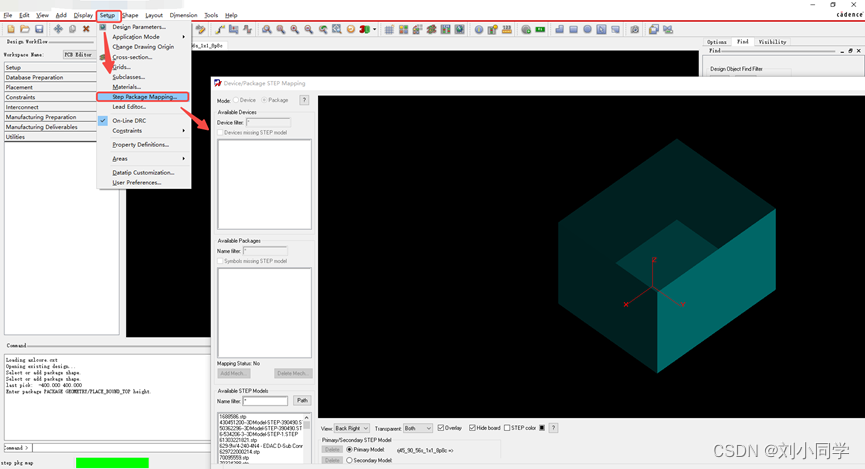Toggle the Overlay checkbox
Image resolution: width=865 pixels, height=469 pixels.
[441, 428]
